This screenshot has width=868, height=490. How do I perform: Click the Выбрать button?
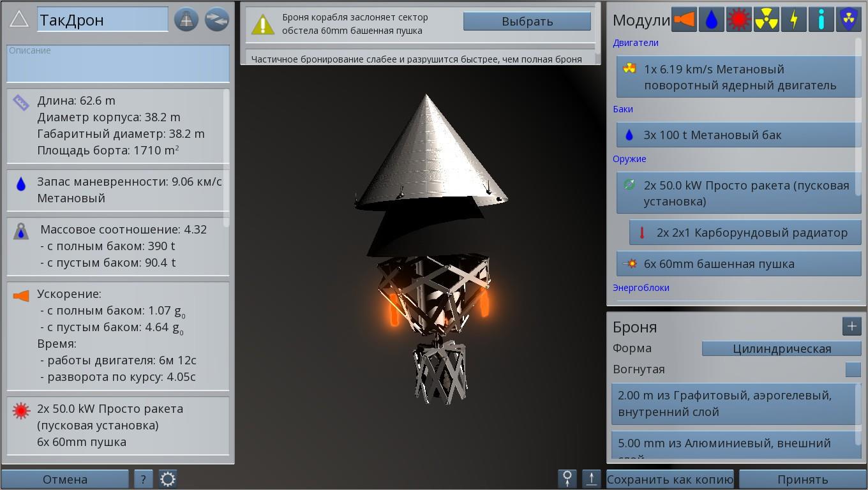pyautogui.click(x=527, y=21)
